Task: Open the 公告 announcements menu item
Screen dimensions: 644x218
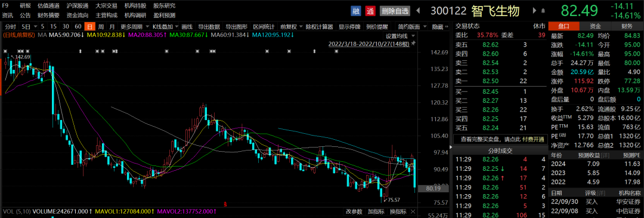Action: pyautogui.click(x=25, y=15)
